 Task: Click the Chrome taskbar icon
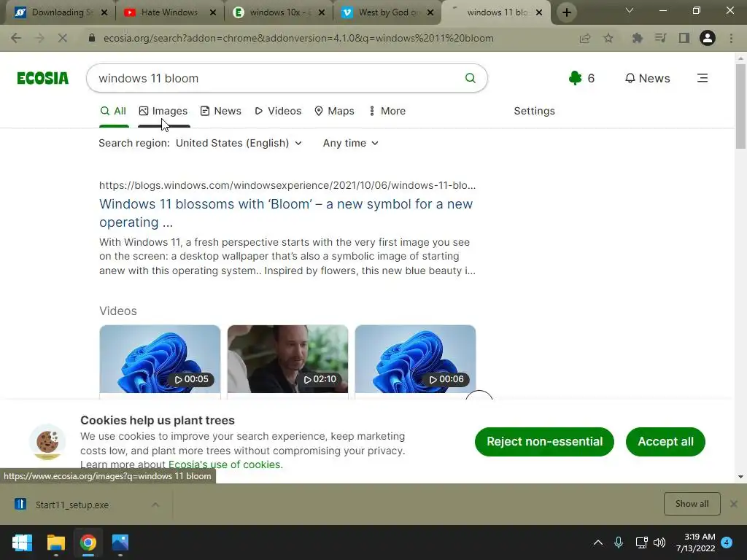88,542
